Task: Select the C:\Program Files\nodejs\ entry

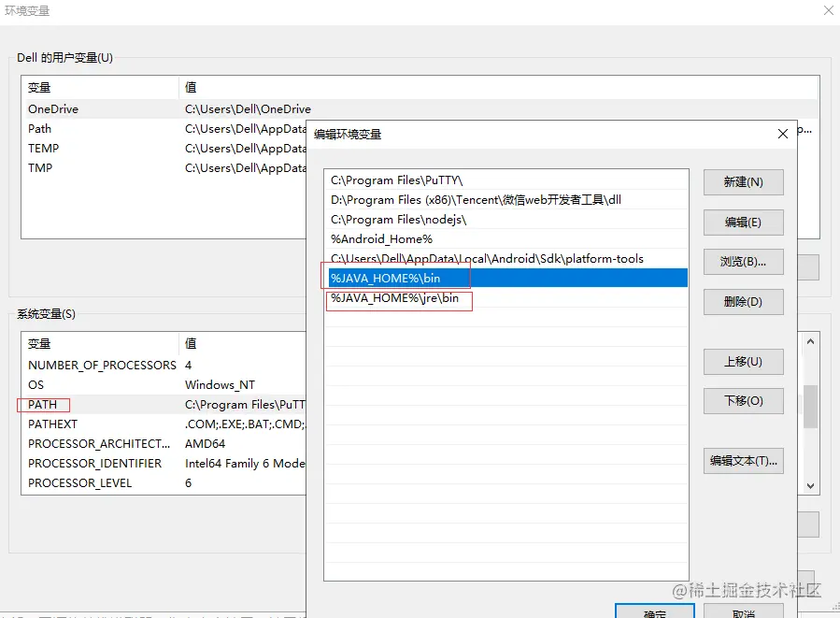Action: click(506, 220)
